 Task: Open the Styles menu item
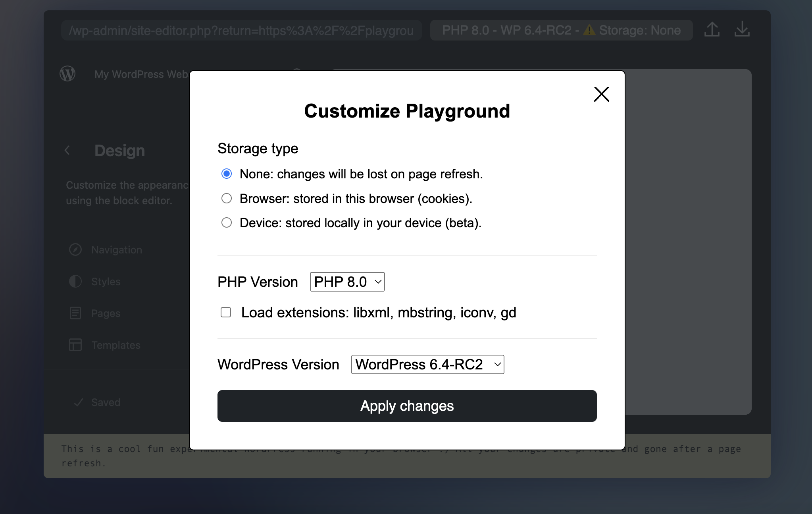[106, 282]
